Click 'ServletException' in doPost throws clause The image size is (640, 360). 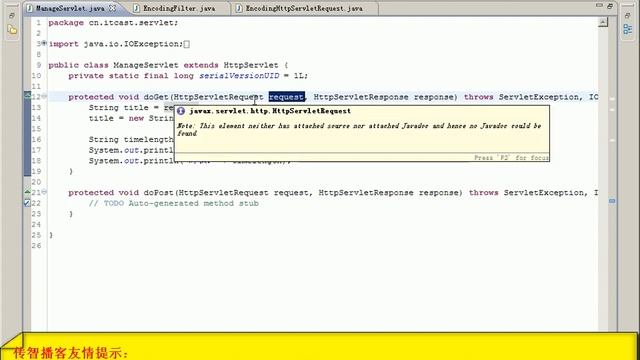(x=543, y=193)
